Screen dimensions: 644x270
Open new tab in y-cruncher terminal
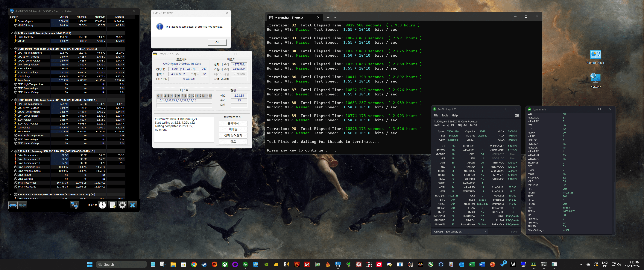pos(328,18)
